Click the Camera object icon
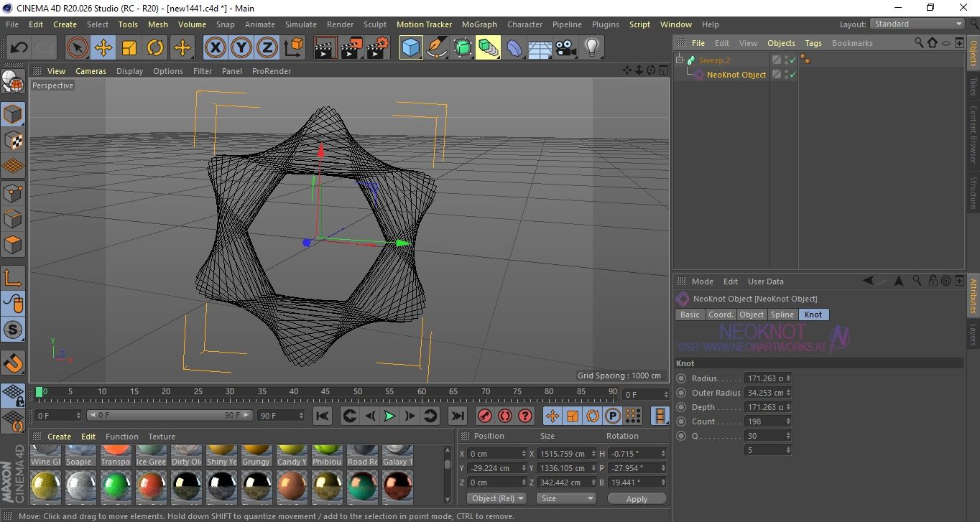 [565, 48]
